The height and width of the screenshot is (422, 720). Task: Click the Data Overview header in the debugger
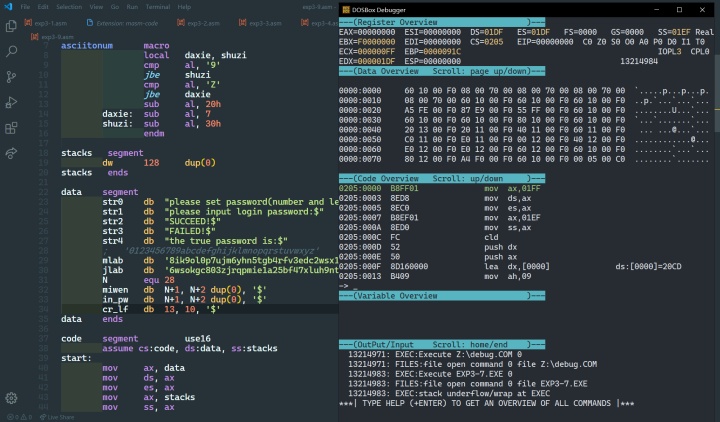pyautogui.click(x=442, y=71)
